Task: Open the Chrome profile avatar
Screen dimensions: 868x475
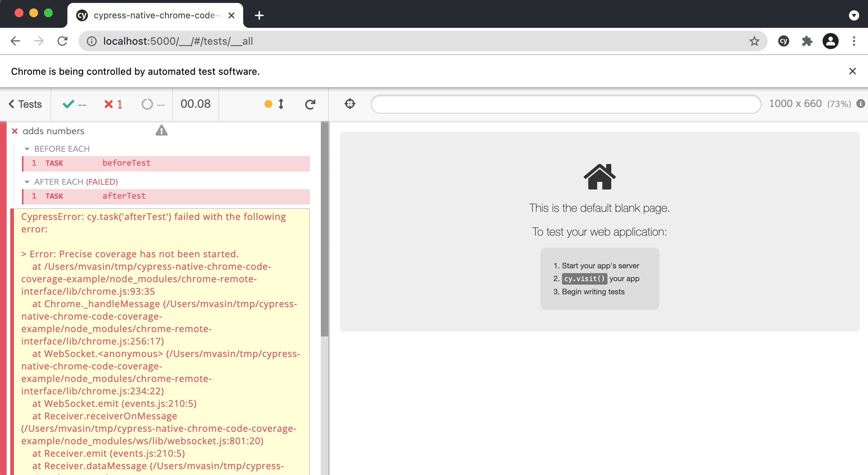Action: point(830,41)
